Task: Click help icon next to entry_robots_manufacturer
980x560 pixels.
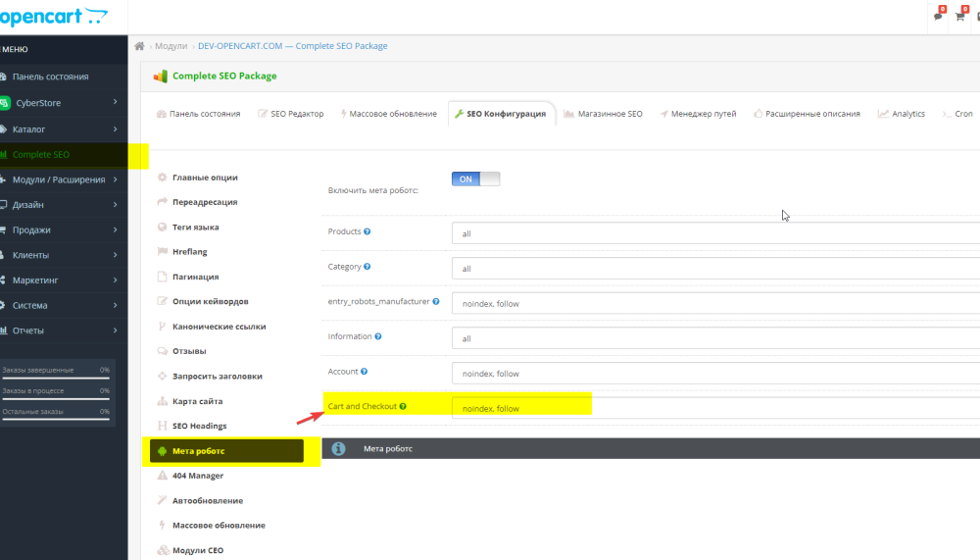Action: (x=435, y=302)
